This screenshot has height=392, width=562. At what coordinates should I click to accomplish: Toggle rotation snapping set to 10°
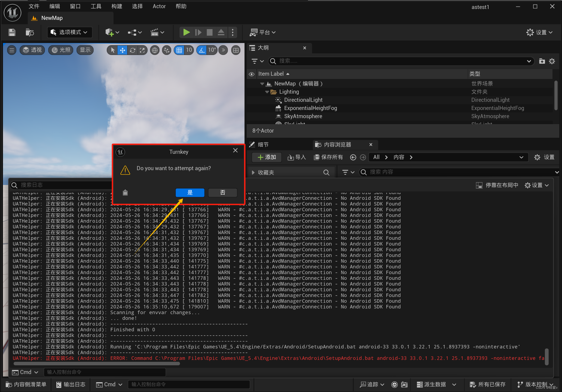coord(201,50)
